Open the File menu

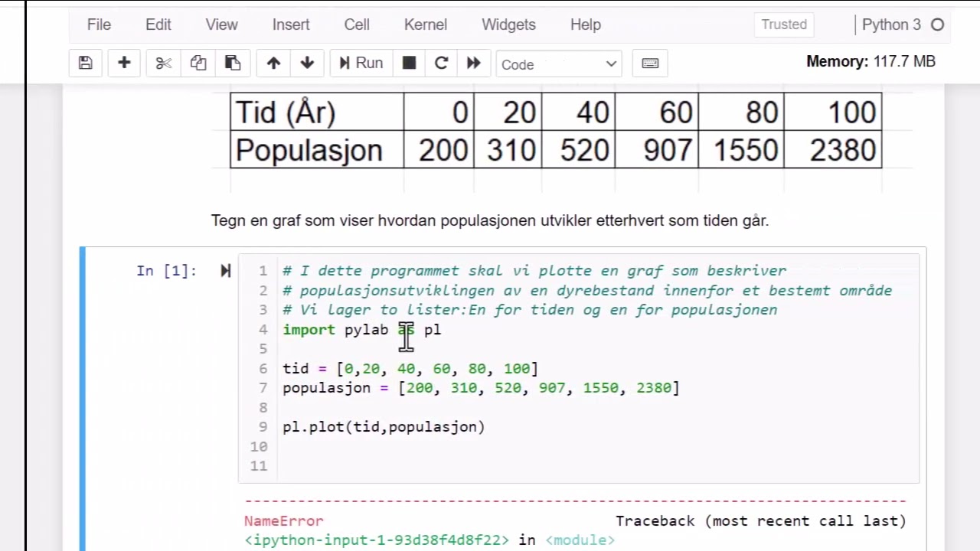(99, 24)
